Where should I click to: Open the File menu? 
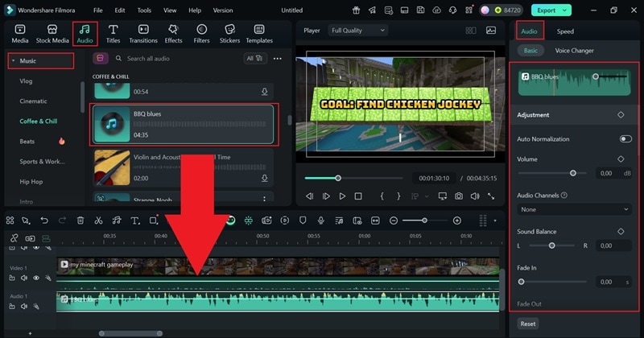97,10
